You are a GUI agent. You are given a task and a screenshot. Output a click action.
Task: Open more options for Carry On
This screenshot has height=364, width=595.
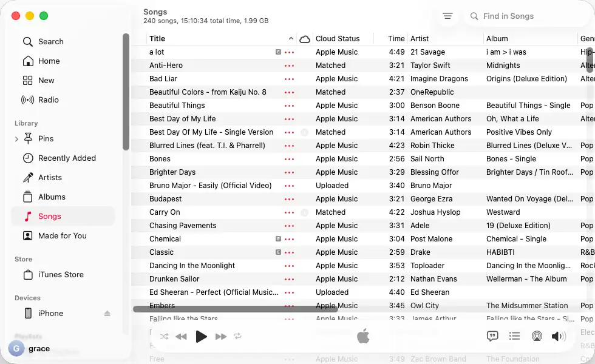[x=289, y=212]
